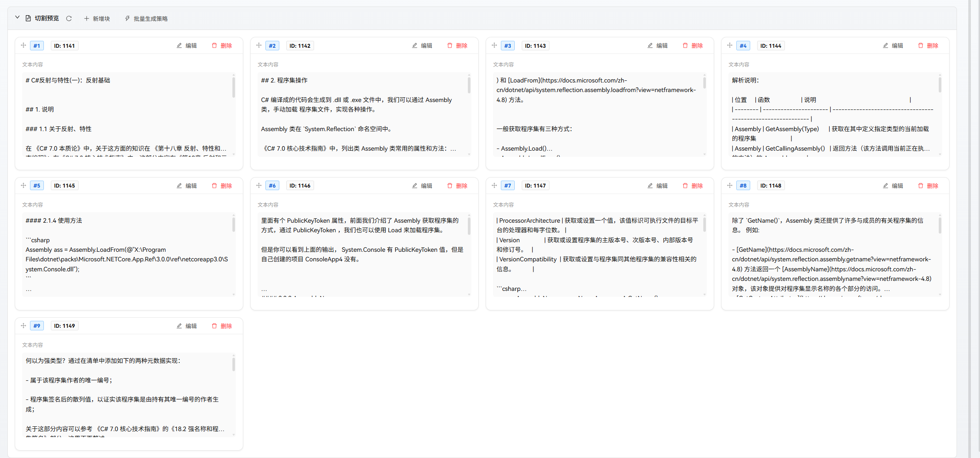Click '- Assembly.Load()…' line in chunk #3
This screenshot has height=458, width=980.
[524, 148]
